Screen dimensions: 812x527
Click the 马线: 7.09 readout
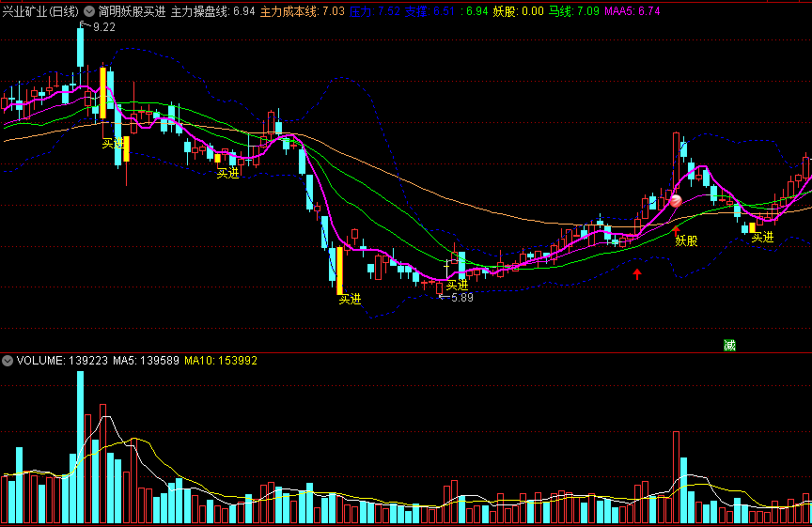pyautogui.click(x=574, y=11)
